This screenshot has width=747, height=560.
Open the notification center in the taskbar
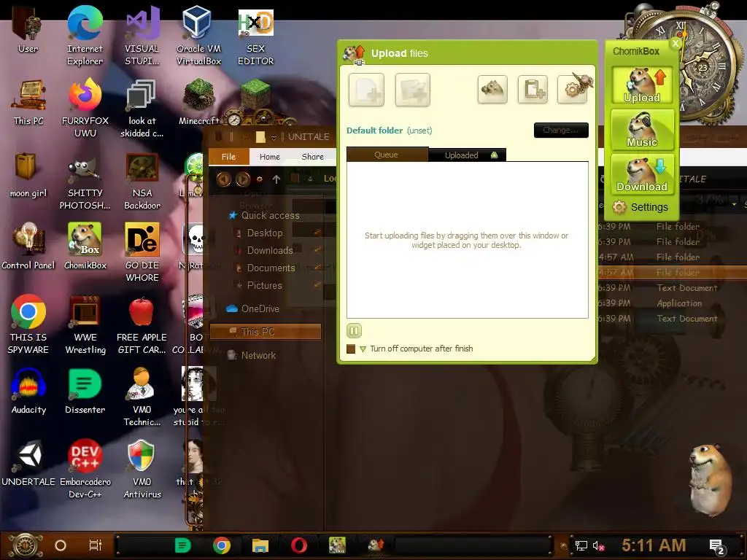(717, 547)
